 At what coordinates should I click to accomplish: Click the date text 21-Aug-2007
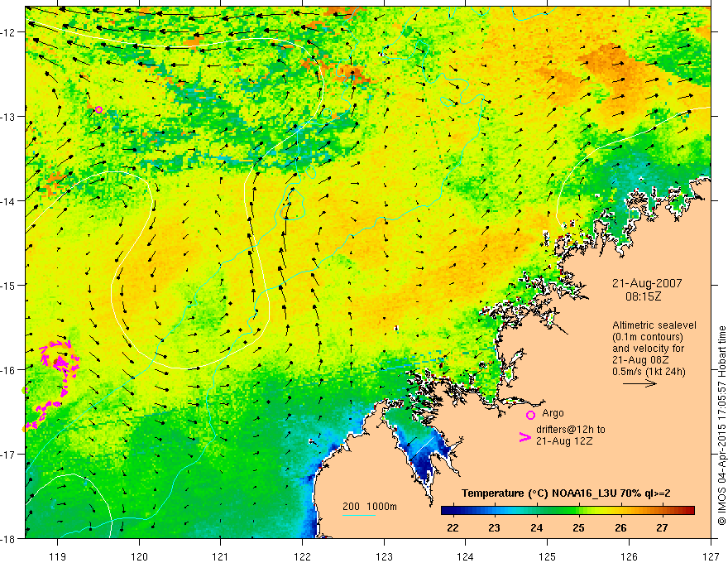tap(647, 283)
